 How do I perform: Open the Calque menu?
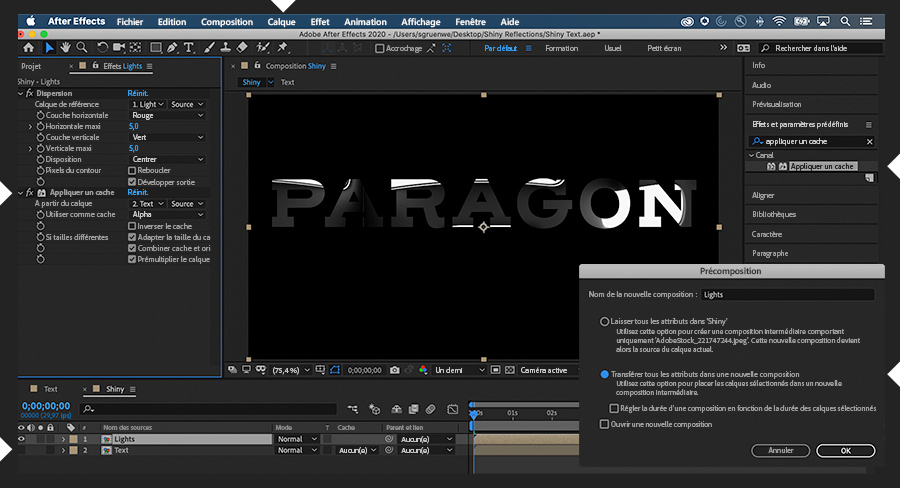(x=281, y=21)
